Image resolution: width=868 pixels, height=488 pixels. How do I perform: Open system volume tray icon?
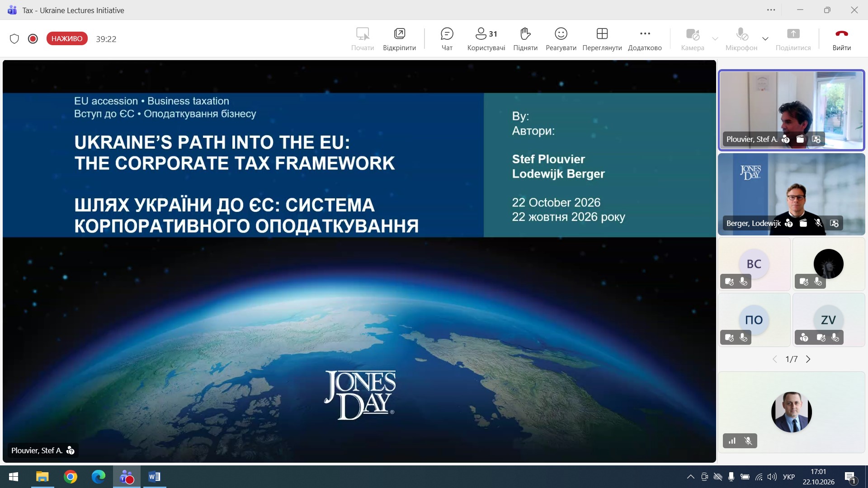pyautogui.click(x=772, y=477)
